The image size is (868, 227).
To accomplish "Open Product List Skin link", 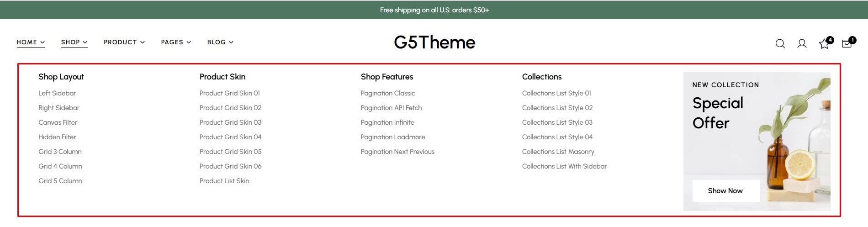I will pyautogui.click(x=224, y=181).
